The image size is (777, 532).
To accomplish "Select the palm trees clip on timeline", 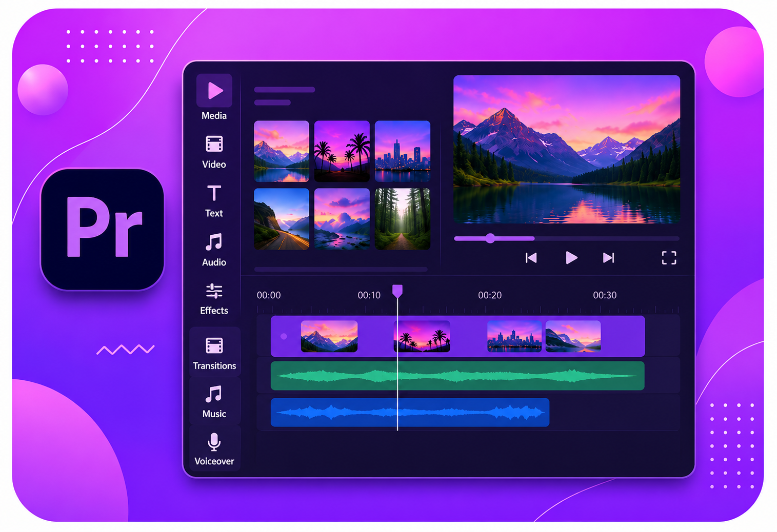I will tap(422, 336).
